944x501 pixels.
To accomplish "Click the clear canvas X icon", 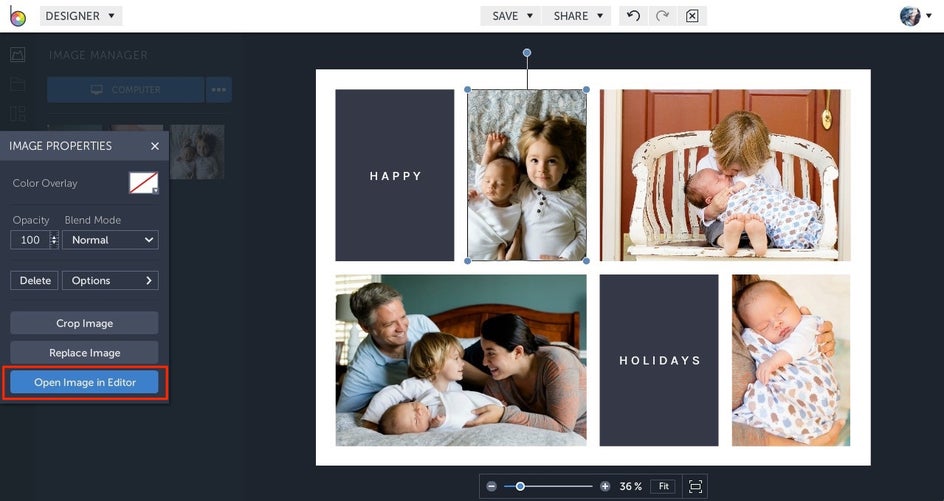I will (692, 16).
